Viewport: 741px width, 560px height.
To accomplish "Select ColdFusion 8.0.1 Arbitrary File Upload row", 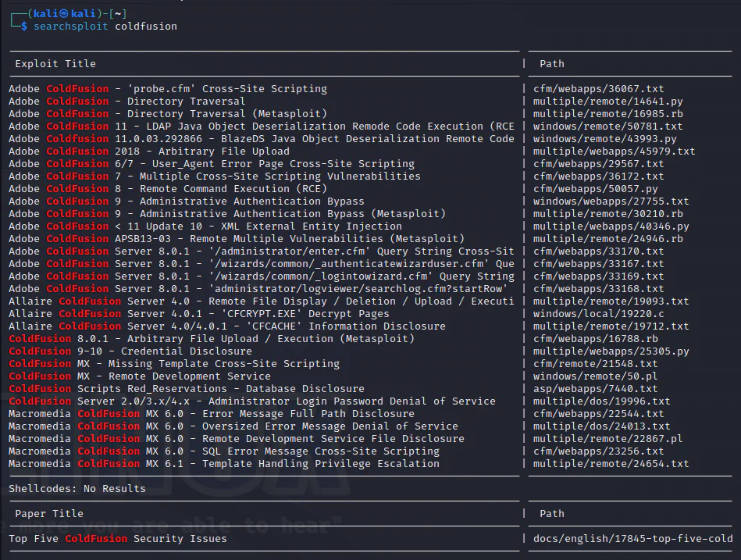I will 212,339.
